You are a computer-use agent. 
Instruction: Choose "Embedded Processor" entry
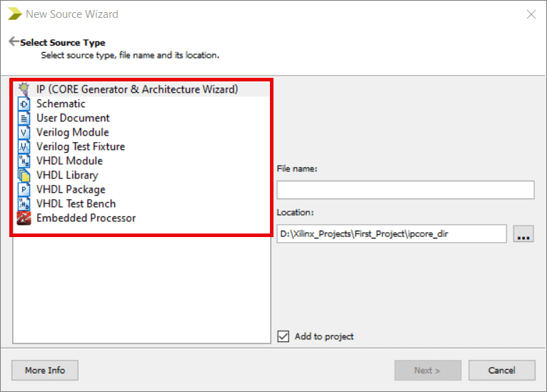click(x=86, y=218)
